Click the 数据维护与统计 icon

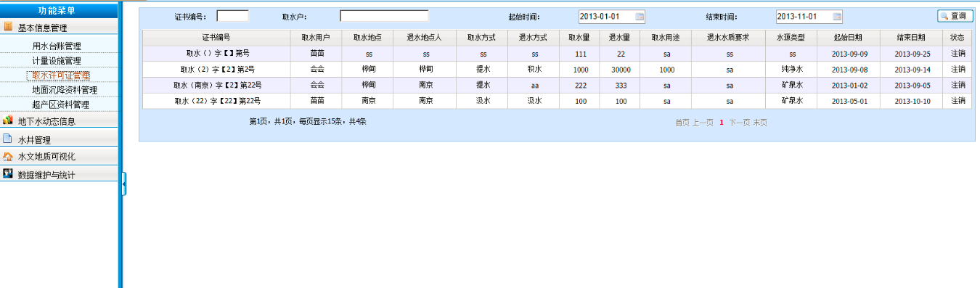coord(8,174)
